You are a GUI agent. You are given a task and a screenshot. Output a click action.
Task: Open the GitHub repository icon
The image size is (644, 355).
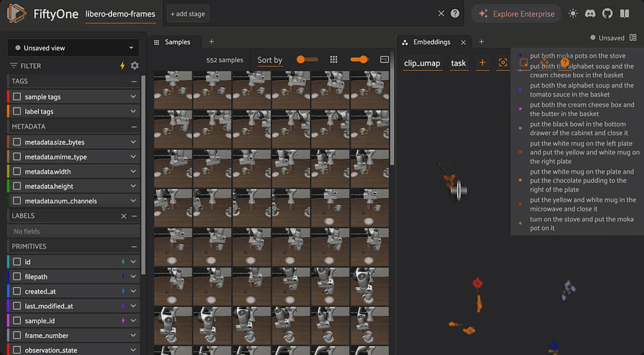[607, 14]
